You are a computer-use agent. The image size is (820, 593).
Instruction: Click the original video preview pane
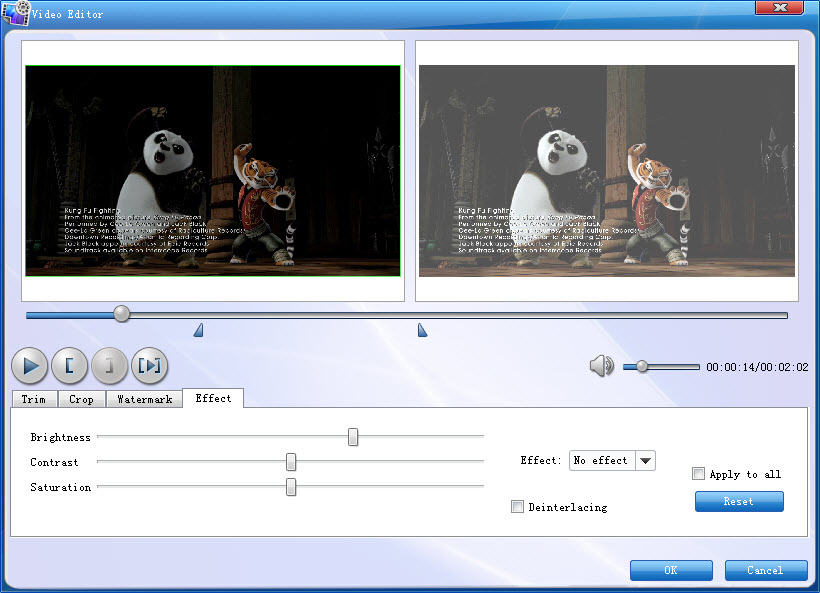coord(213,171)
